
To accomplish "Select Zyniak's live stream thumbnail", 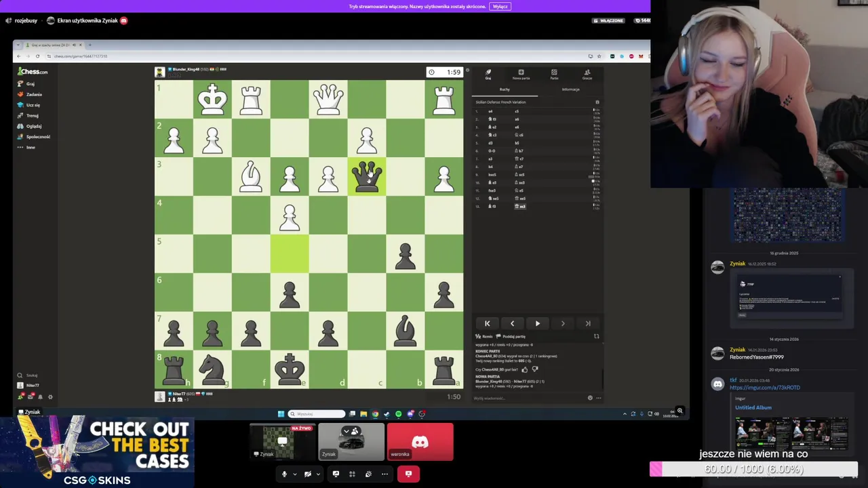I will point(283,442).
